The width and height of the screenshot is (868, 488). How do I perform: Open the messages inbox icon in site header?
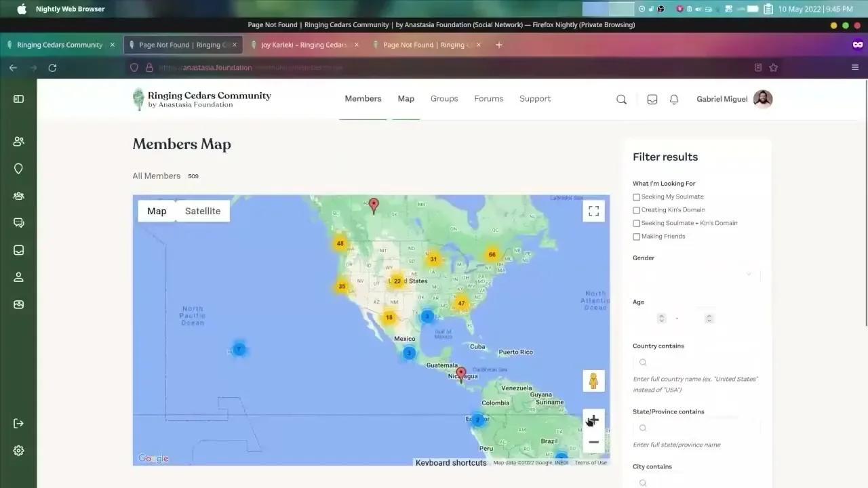tap(652, 100)
